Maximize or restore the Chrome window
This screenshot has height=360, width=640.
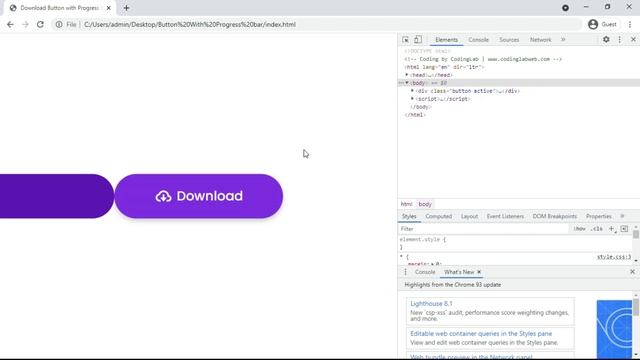(607, 7)
